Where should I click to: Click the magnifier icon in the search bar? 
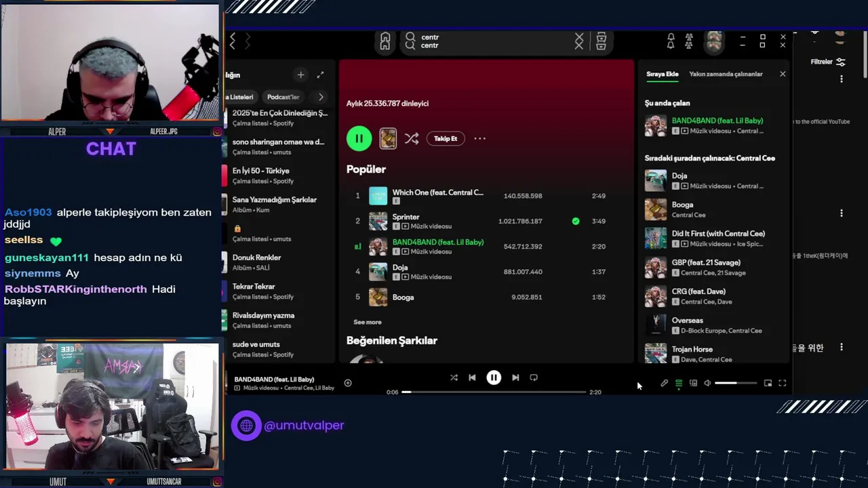[410, 41]
